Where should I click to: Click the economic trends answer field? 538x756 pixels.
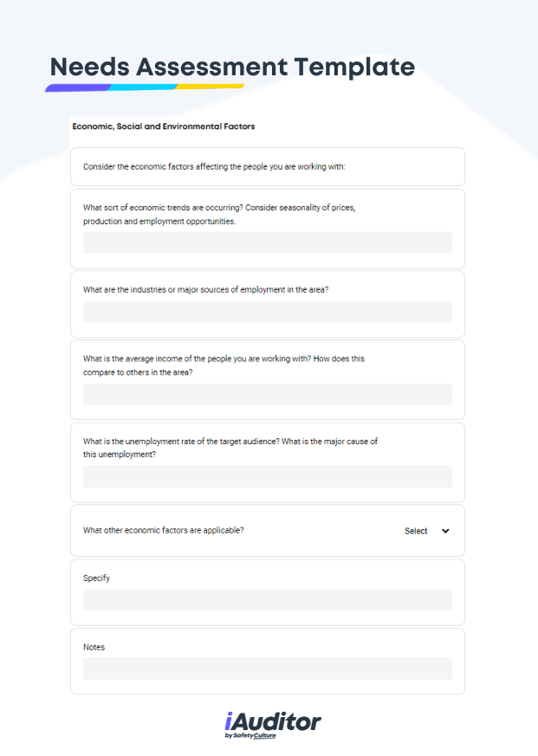pyautogui.click(x=268, y=242)
